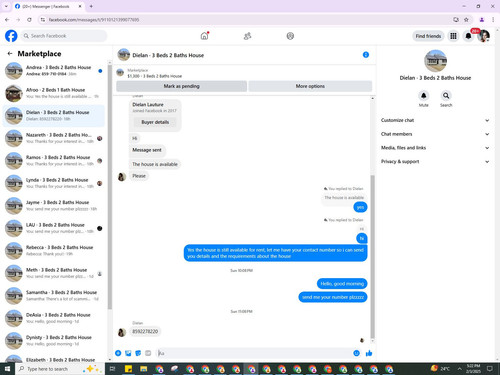The width and height of the screenshot is (500, 375).
Task: Open Afroo - 2 Beds 1 Bath conversation
Action: pyautogui.click(x=54, y=93)
